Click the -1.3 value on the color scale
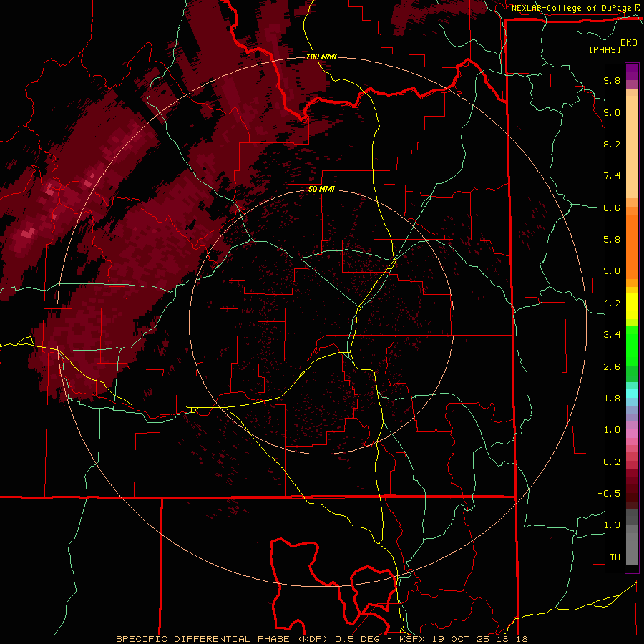Viewport: 644px width, 644px height. (x=609, y=525)
